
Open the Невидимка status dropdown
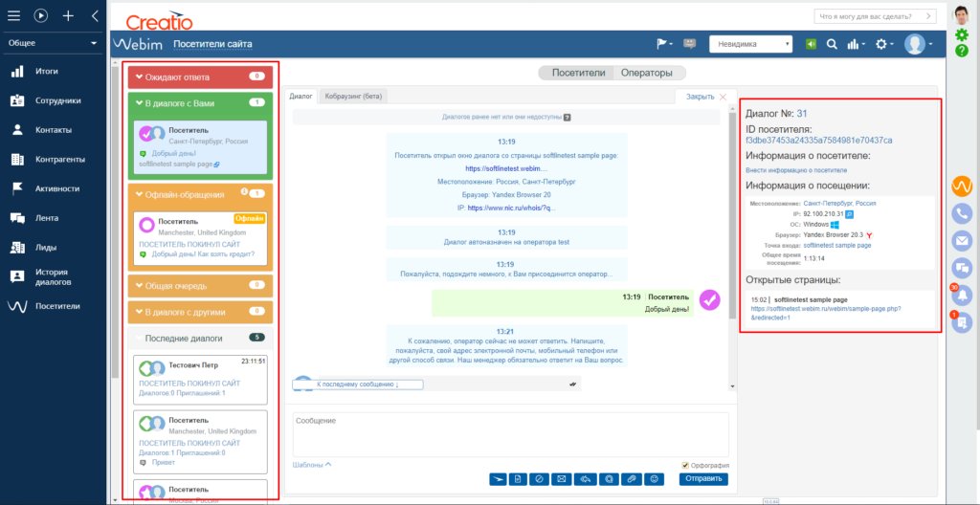pyautogui.click(x=750, y=44)
